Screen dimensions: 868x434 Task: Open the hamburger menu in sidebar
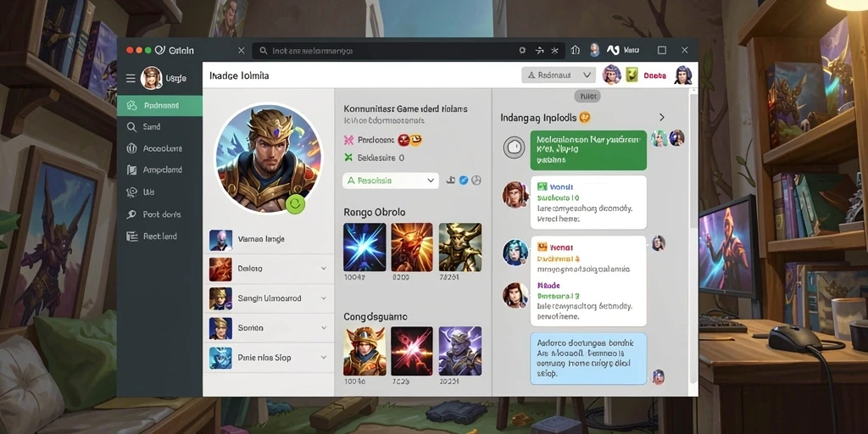coord(131,79)
